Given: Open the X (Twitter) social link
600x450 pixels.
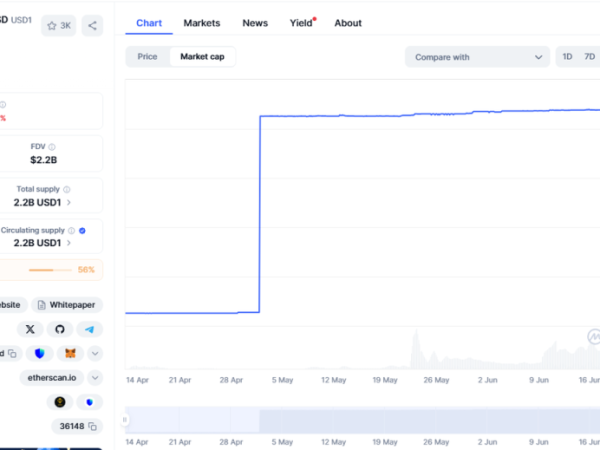Looking at the screenshot, I should click(30, 329).
